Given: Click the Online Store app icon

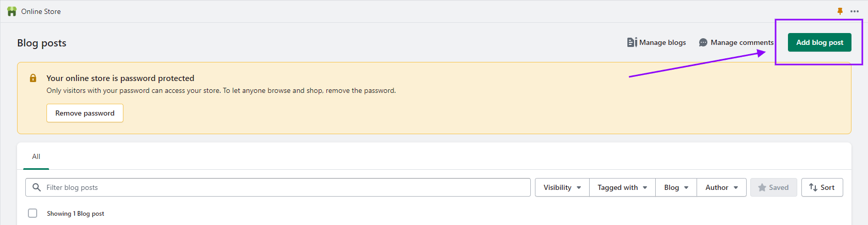Looking at the screenshot, I should (12, 11).
